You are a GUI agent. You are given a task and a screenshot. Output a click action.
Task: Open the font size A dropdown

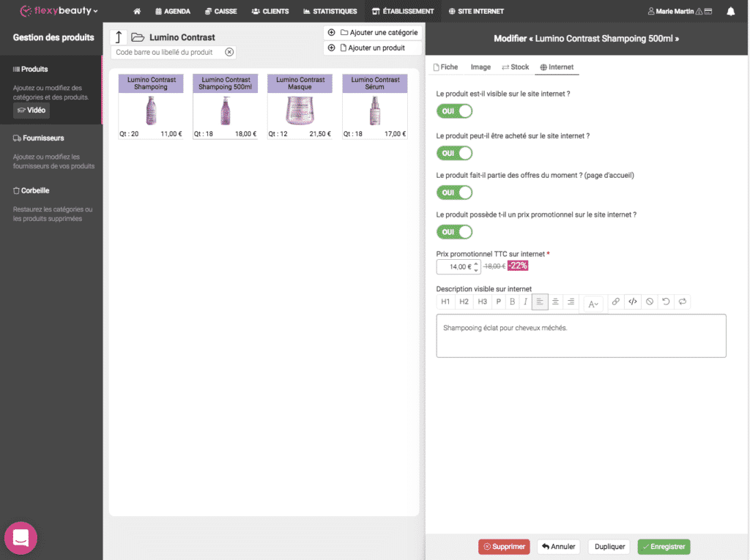coord(593,304)
